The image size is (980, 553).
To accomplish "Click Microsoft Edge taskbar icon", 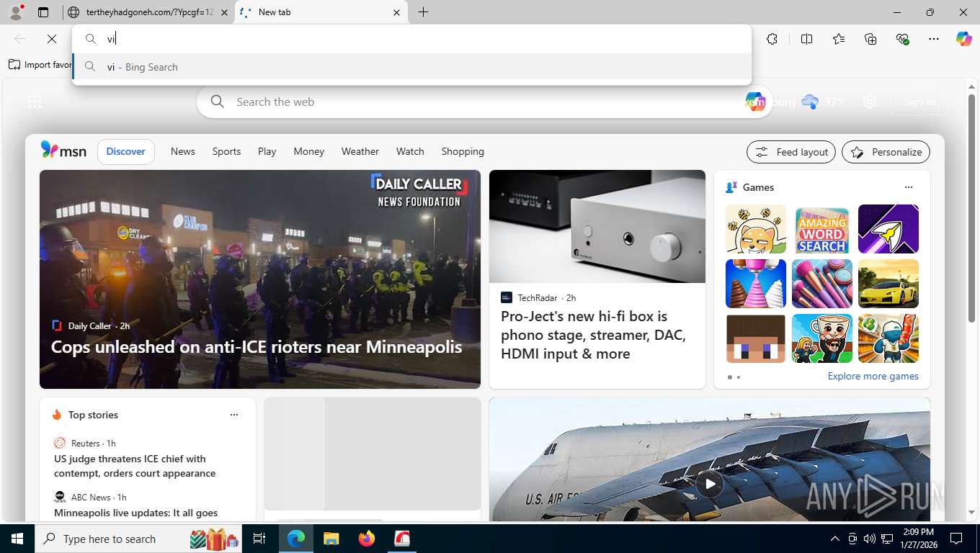I will [296, 539].
